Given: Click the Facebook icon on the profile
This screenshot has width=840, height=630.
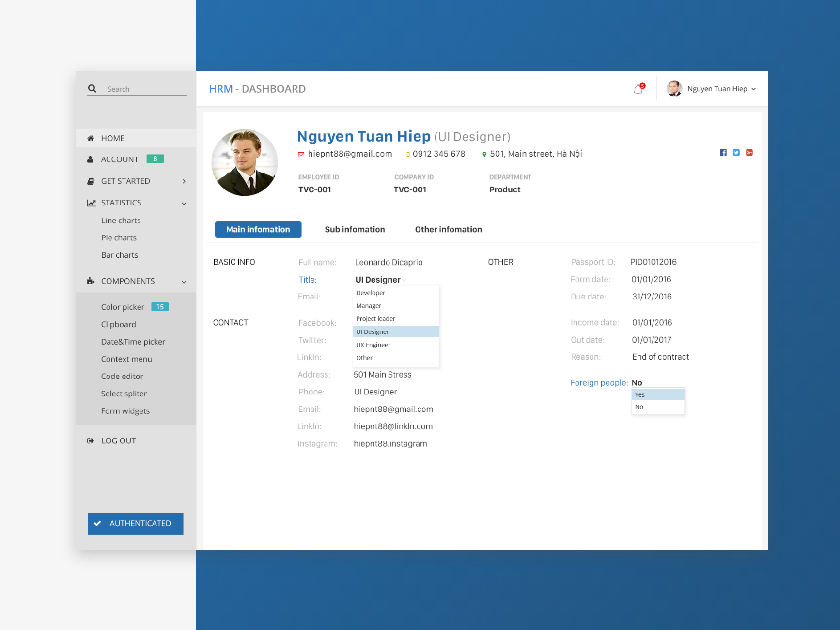Looking at the screenshot, I should click(x=723, y=152).
